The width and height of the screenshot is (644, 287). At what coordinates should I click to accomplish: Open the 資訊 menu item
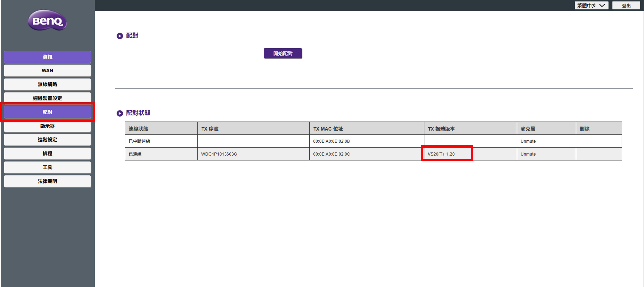click(47, 57)
